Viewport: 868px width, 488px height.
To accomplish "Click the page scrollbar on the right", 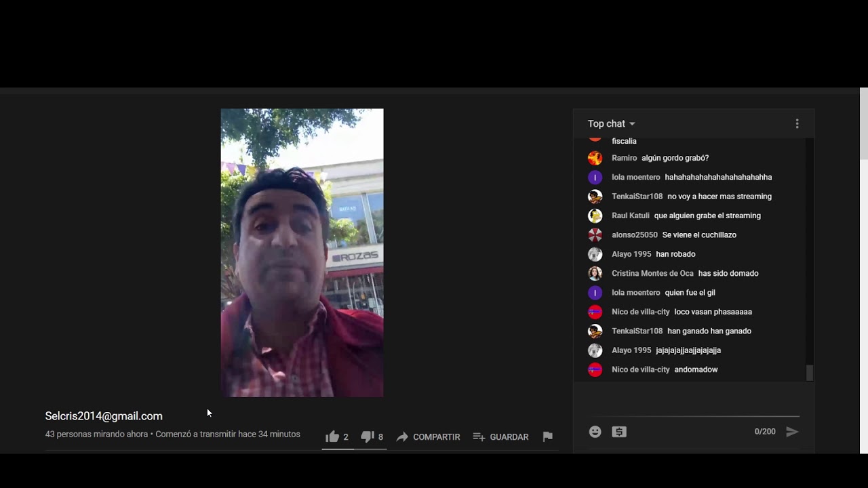I will coord(863,123).
